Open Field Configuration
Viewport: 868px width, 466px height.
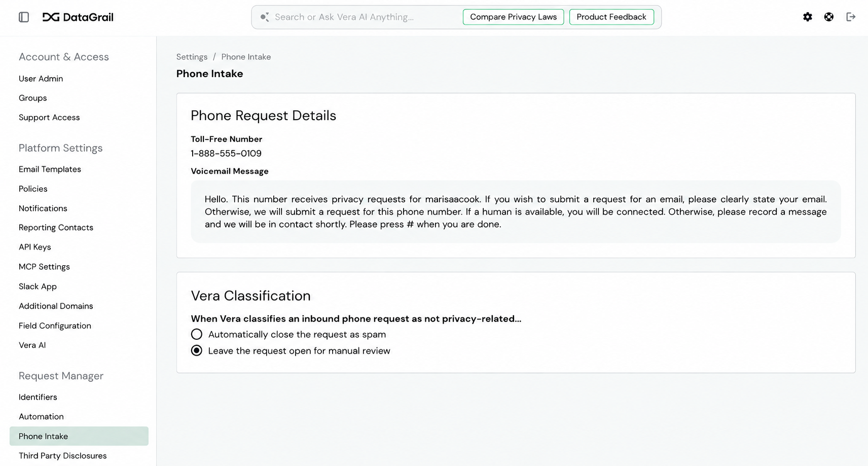click(55, 326)
